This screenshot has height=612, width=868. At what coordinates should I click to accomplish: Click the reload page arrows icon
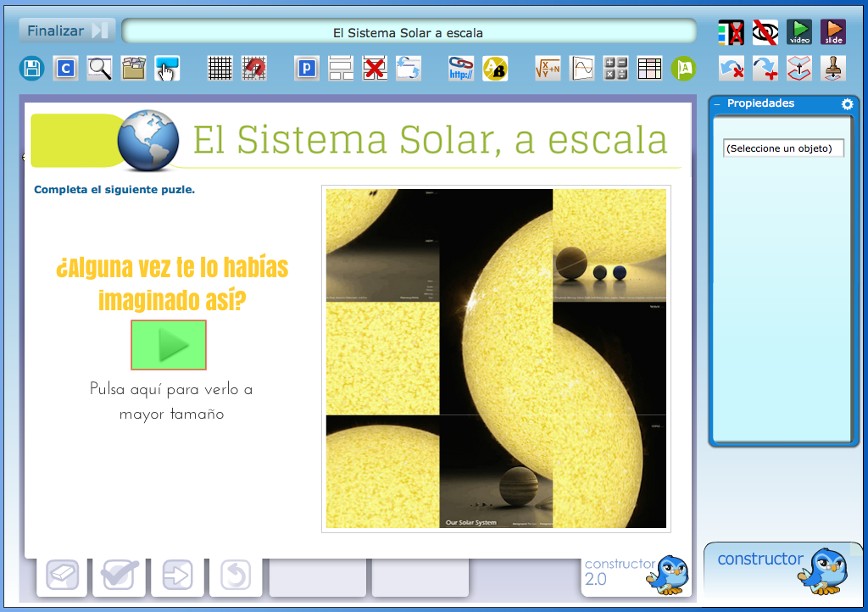coord(409,69)
